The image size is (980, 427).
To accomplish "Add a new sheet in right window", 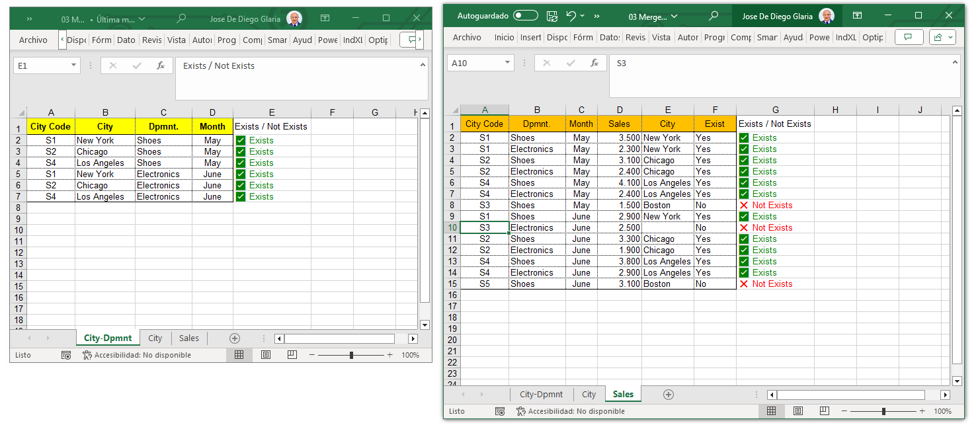I will pos(669,395).
